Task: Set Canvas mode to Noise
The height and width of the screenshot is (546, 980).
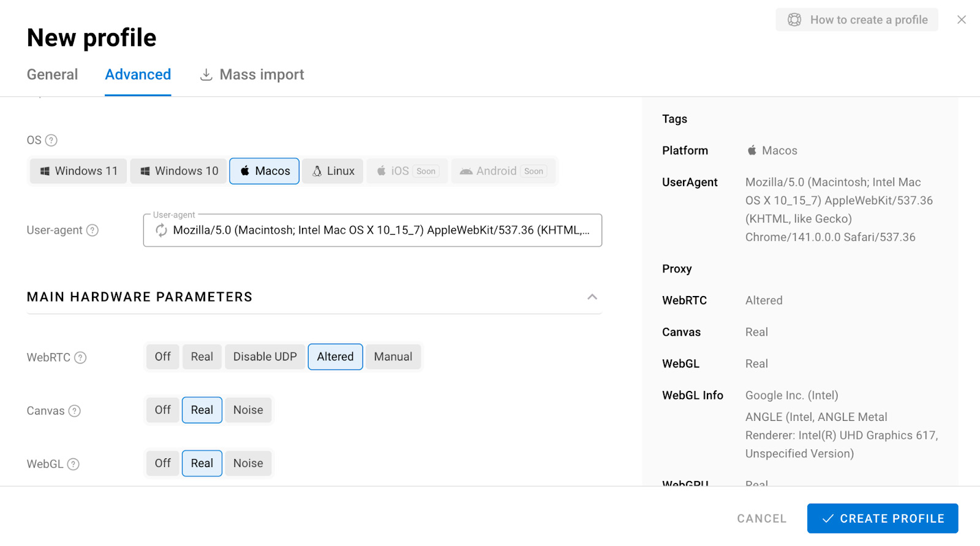Action: point(248,410)
